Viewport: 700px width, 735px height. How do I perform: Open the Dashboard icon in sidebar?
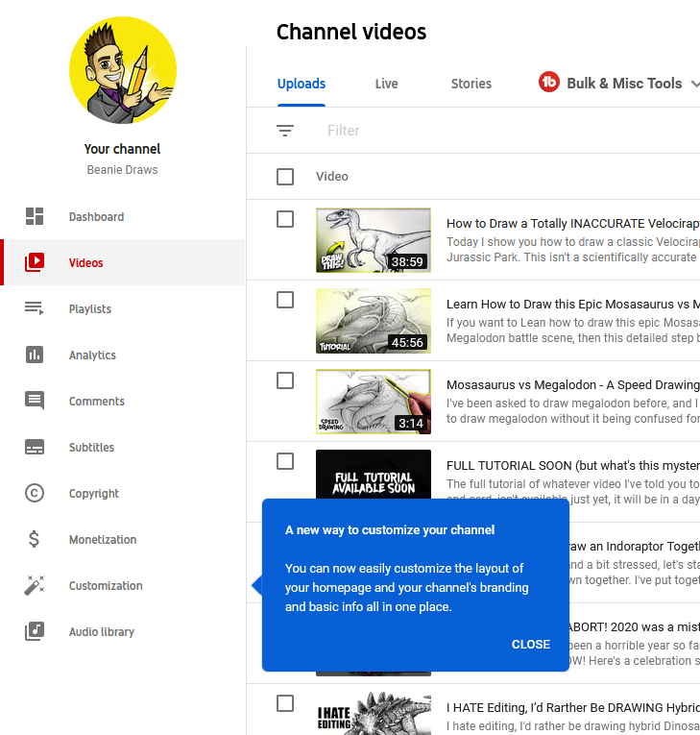[x=35, y=217]
